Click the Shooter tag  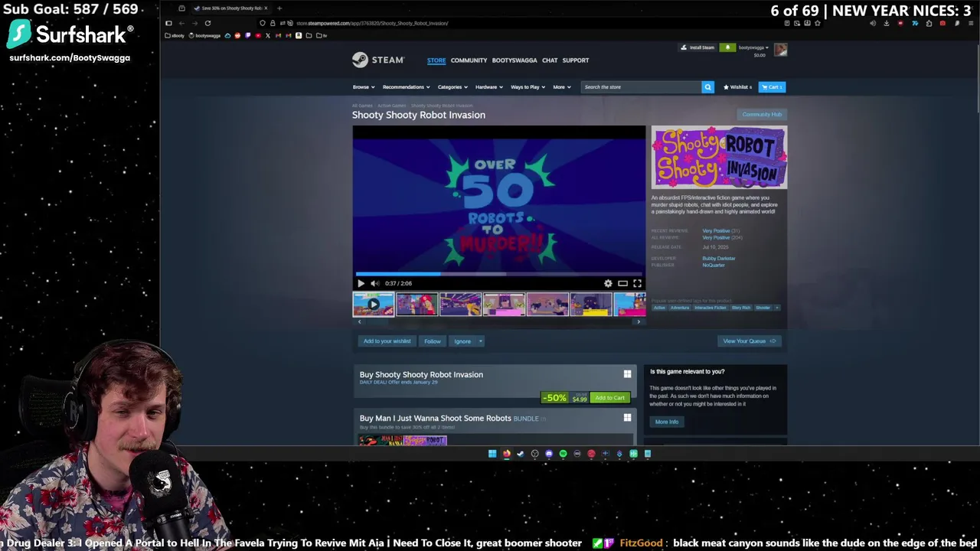point(763,308)
